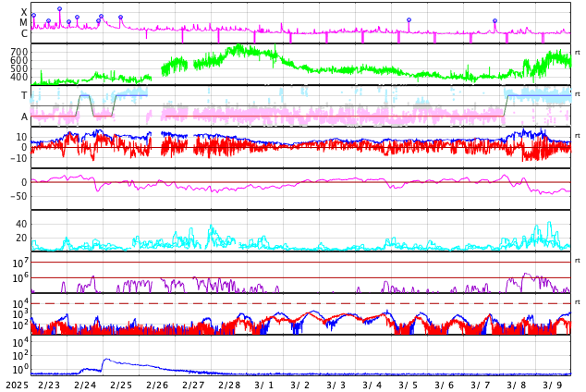Select the 0 label above −50

tap(25, 182)
